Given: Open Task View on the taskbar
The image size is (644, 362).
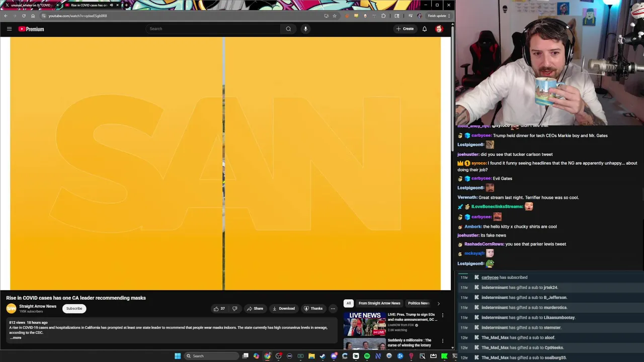Looking at the screenshot, I should (245, 356).
